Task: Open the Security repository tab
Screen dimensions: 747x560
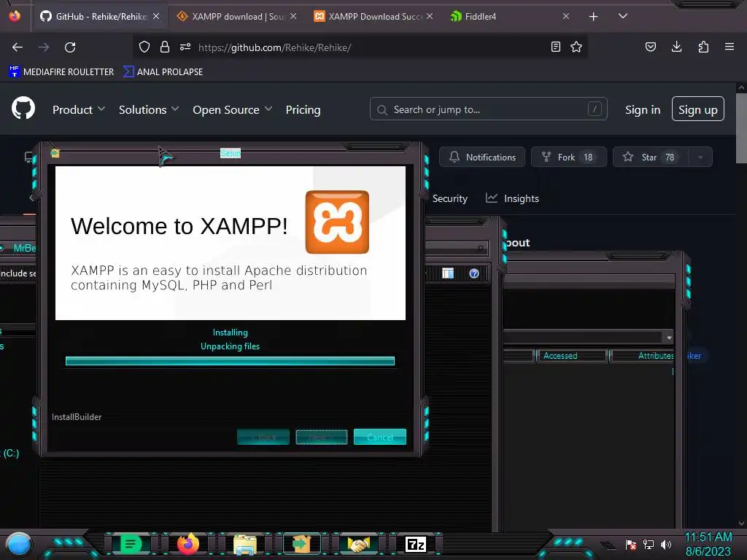Action: (x=449, y=198)
